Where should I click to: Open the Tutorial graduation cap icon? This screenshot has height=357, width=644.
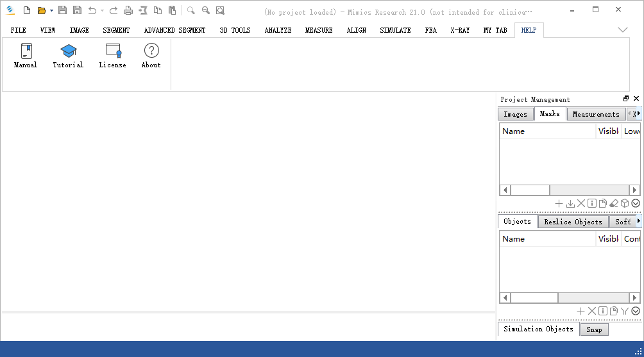(68, 56)
